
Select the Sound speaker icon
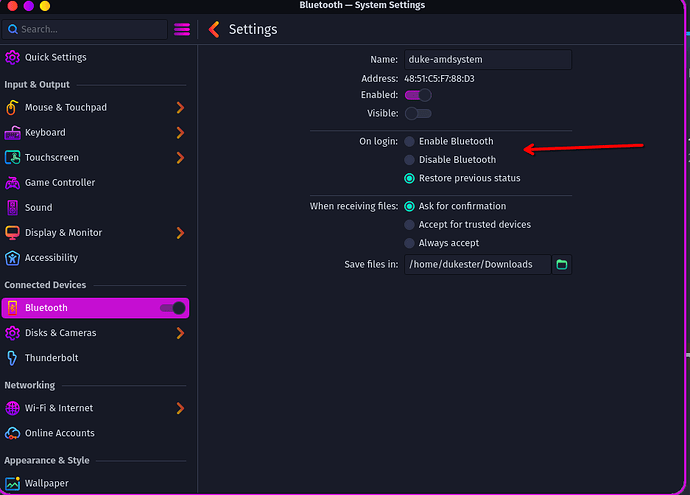pos(13,208)
